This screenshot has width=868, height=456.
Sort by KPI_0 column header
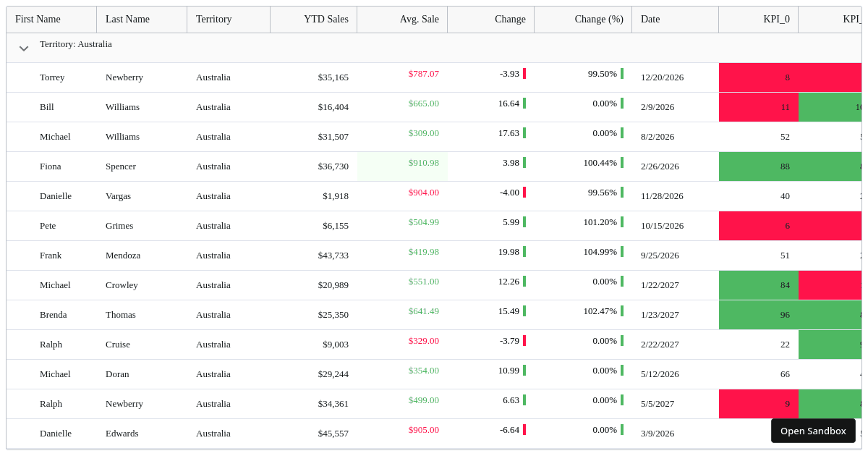point(759,20)
